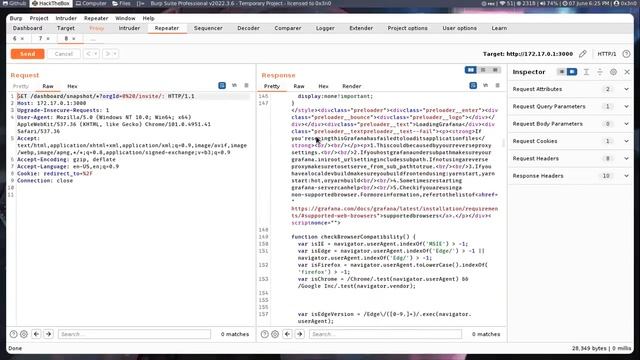Image resolution: width=640 pixels, height=360 pixels.
Task: Toggle Response pane message editor icon
Action: (473, 85)
